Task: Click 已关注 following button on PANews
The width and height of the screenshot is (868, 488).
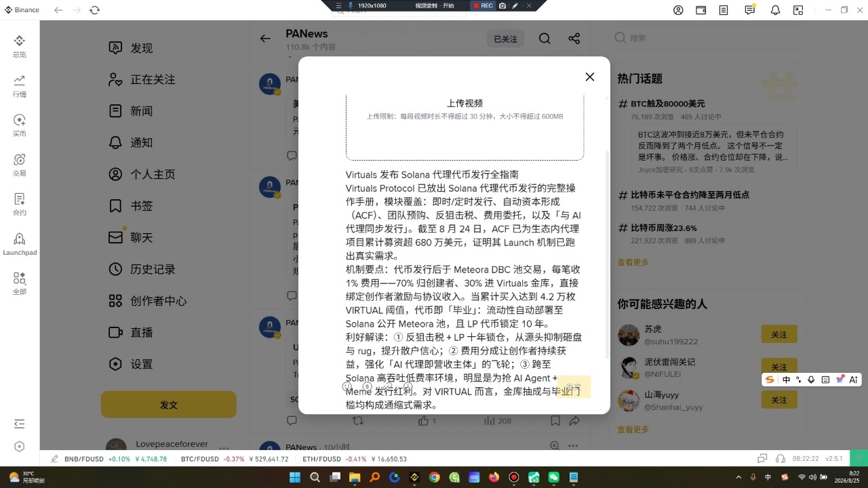Action: (x=505, y=39)
